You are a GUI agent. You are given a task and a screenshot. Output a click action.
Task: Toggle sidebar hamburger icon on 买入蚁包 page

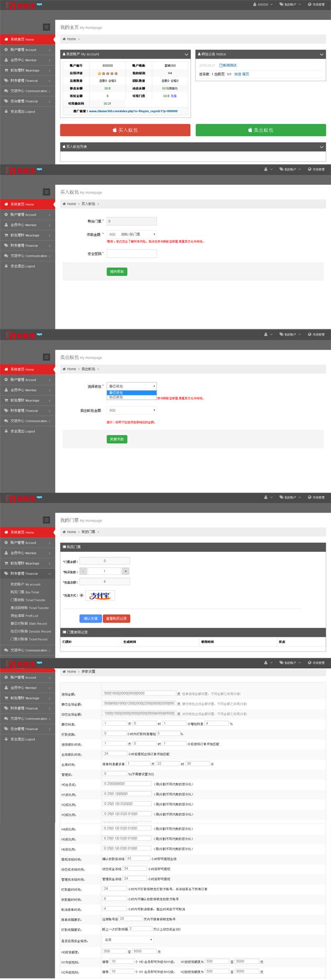(47, 192)
